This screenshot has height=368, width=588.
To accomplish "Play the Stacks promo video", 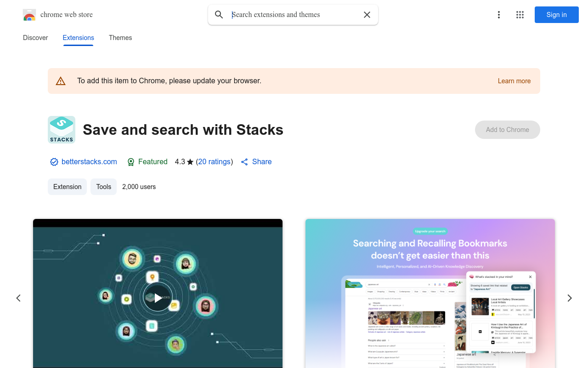I will click(158, 298).
